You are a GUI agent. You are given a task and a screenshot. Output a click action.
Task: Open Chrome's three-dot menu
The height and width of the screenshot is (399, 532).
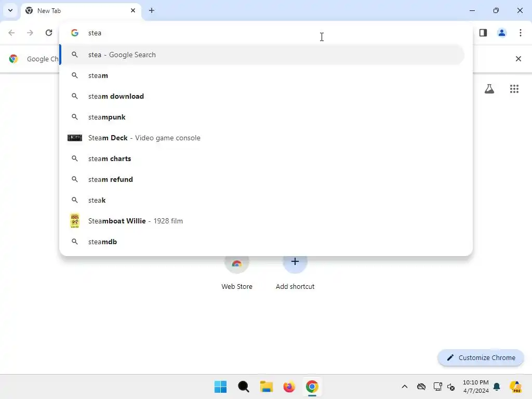coord(521,33)
